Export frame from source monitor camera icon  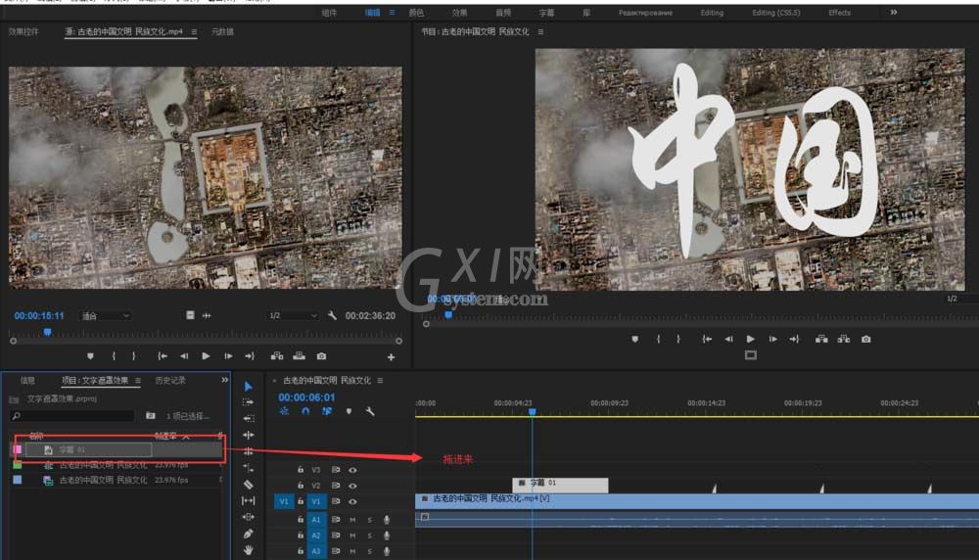[x=321, y=355]
